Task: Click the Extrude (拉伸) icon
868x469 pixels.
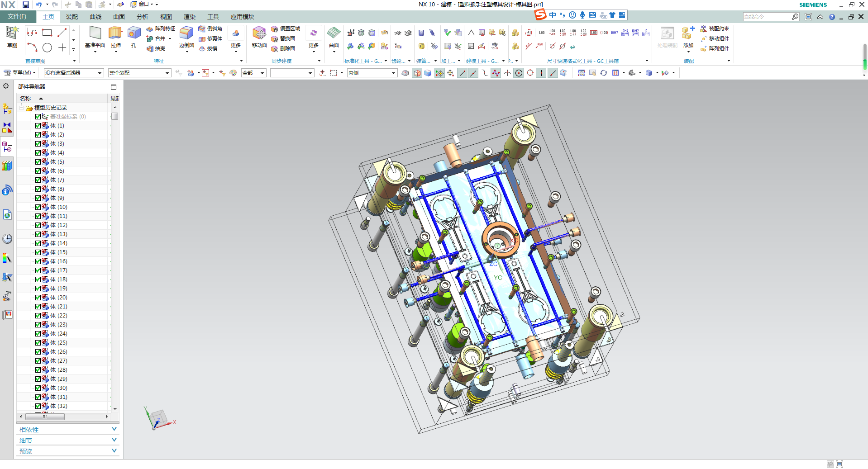Action: point(115,33)
